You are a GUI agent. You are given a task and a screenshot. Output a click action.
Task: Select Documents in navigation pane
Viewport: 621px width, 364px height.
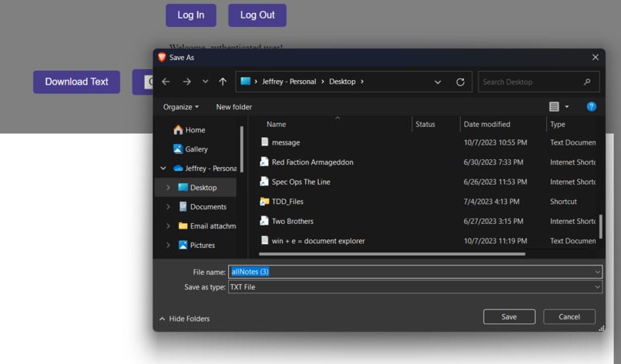[203, 206]
